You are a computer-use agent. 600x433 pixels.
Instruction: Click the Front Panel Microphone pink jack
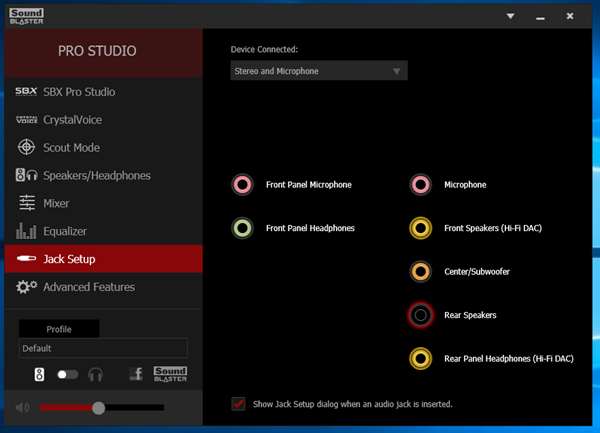pyautogui.click(x=243, y=185)
